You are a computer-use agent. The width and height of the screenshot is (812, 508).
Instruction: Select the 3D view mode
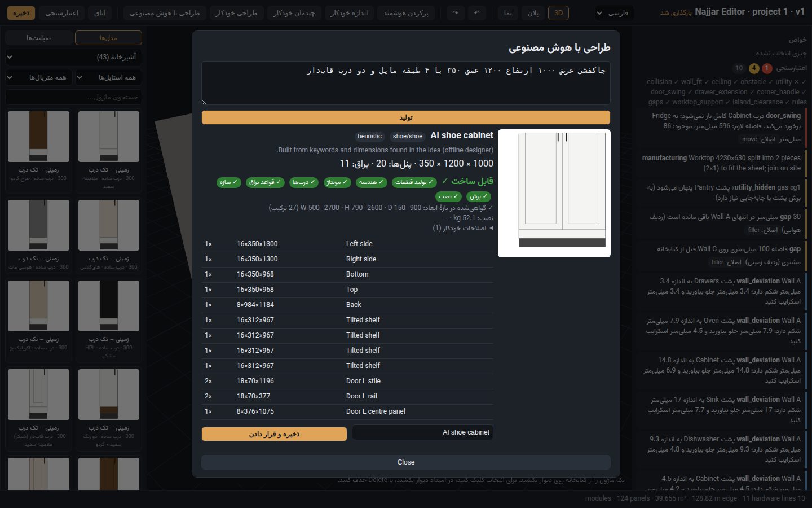pos(558,13)
